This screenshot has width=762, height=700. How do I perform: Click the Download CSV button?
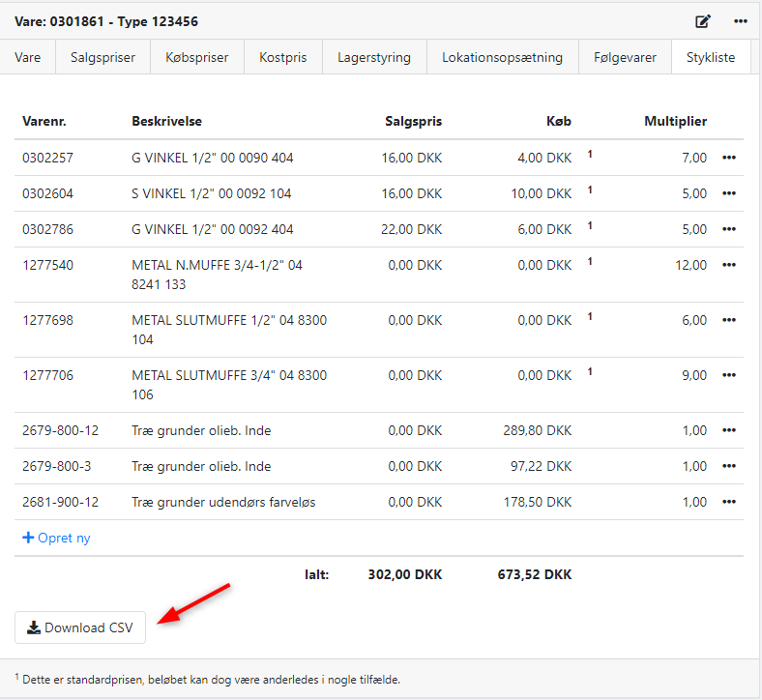point(80,627)
